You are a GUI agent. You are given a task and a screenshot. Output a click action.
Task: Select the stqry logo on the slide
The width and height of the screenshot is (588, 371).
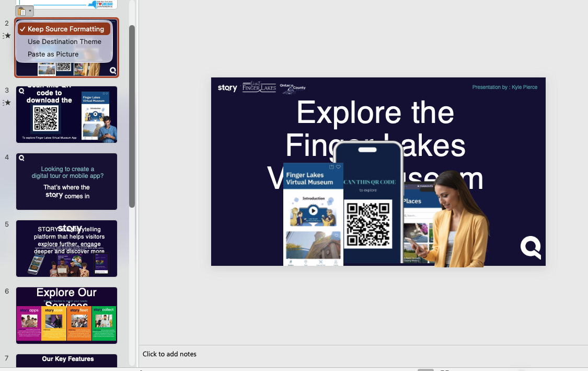pyautogui.click(x=227, y=88)
